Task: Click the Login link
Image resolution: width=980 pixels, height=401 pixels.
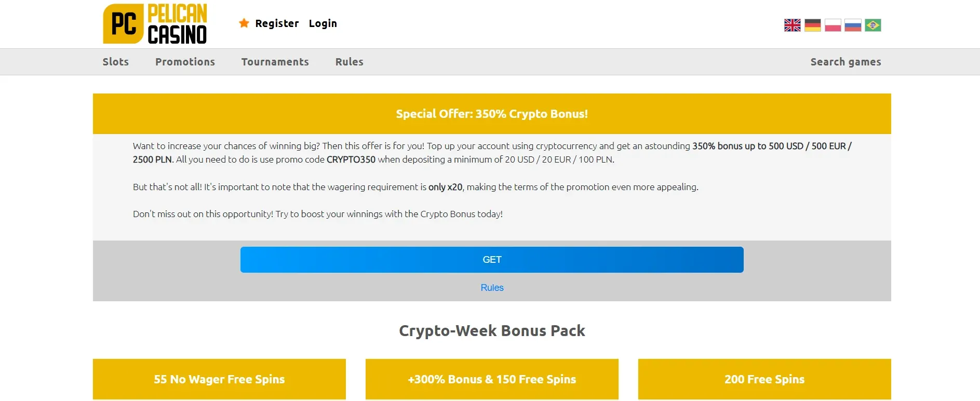Action: click(x=323, y=23)
